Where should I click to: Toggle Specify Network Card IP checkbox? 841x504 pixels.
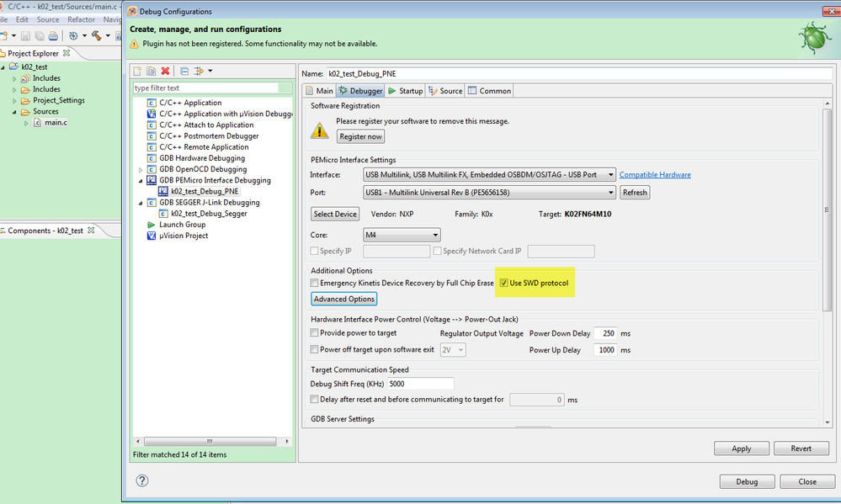tap(438, 251)
